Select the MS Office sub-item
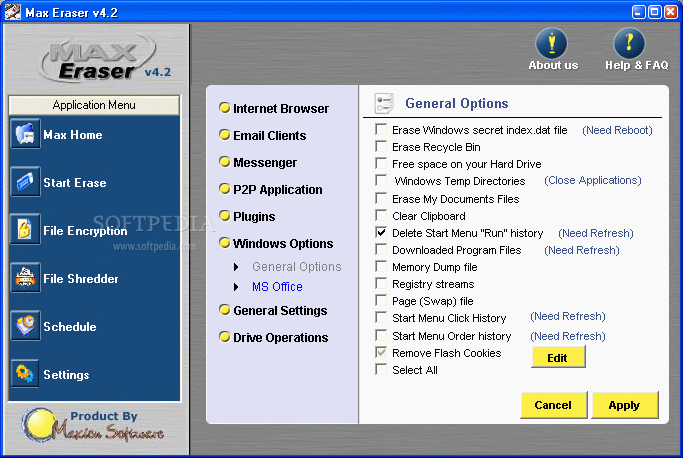Screen dimensions: 683x458 click(277, 287)
